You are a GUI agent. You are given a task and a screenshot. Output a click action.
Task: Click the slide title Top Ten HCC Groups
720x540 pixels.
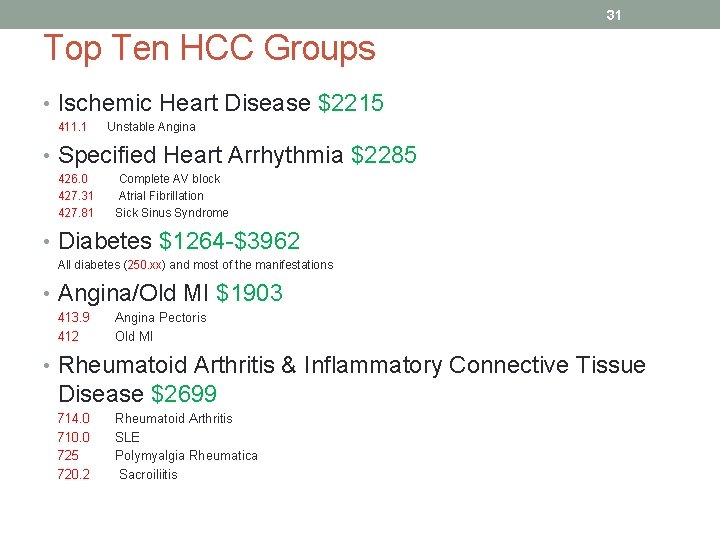[209, 49]
